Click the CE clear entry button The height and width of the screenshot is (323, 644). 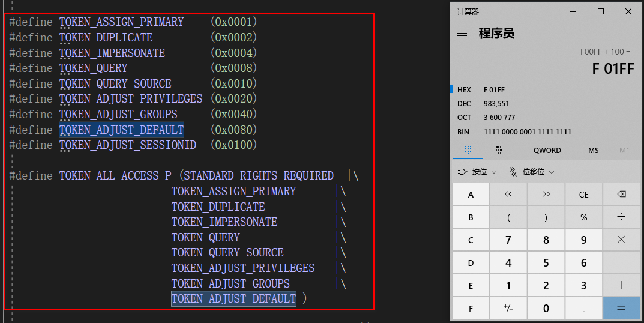coord(583,195)
